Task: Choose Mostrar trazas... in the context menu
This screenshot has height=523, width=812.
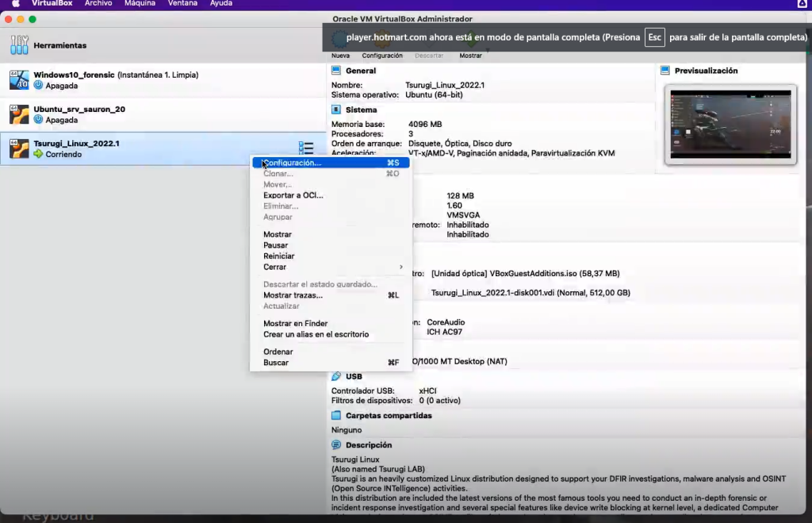Action: click(x=331, y=295)
